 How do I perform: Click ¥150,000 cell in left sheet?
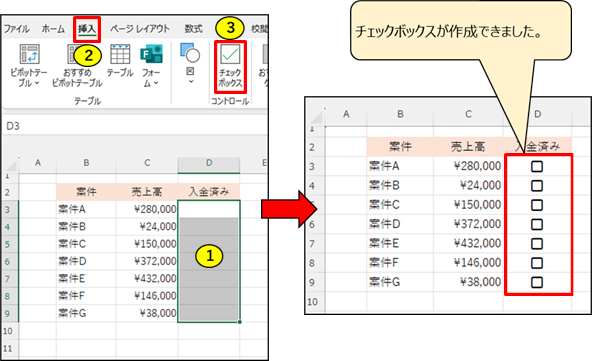tap(147, 244)
